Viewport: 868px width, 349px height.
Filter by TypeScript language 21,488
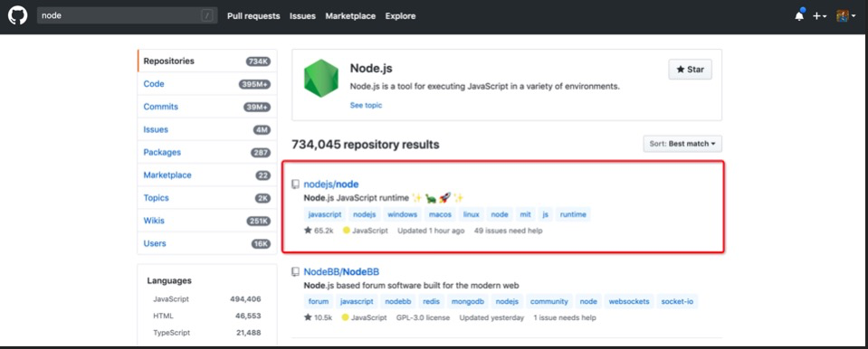(x=207, y=333)
